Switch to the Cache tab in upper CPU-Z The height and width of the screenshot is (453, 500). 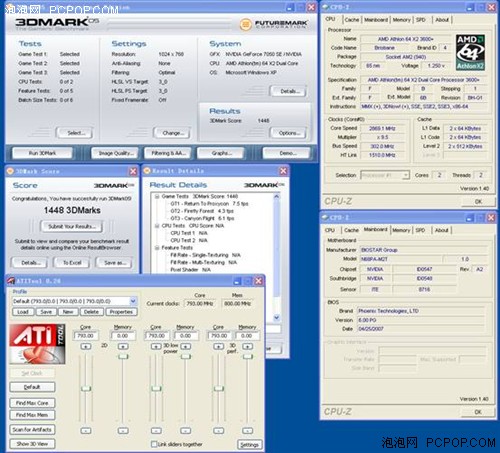point(352,20)
